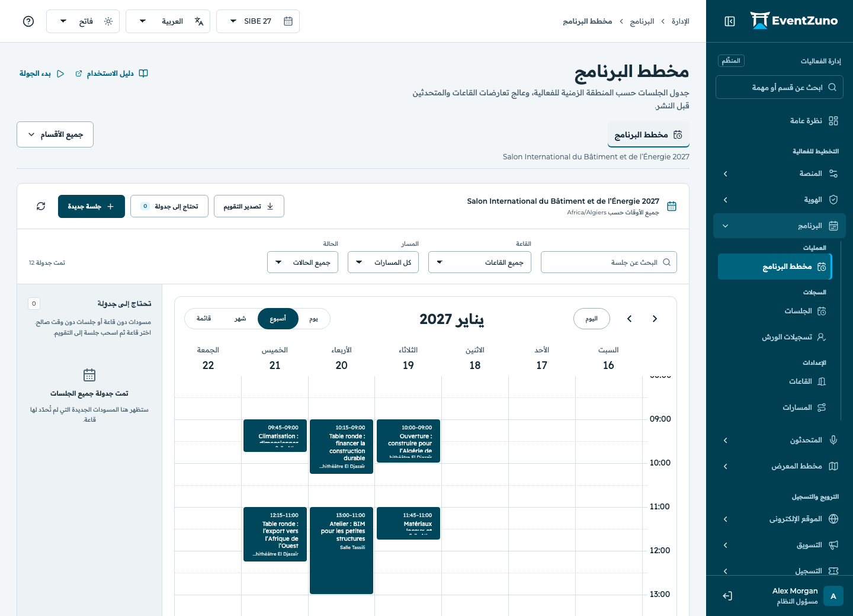Expand the مخطط المعرض sidebar section
The width and height of the screenshot is (853, 616).
point(780,466)
